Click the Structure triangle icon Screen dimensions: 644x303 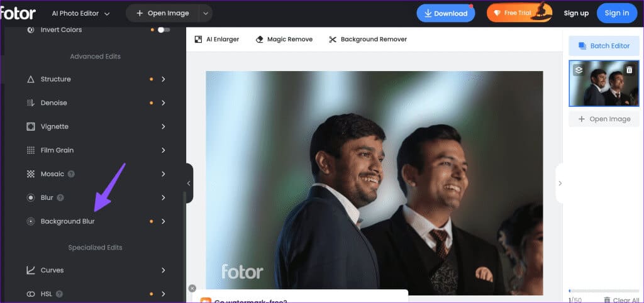(30, 79)
